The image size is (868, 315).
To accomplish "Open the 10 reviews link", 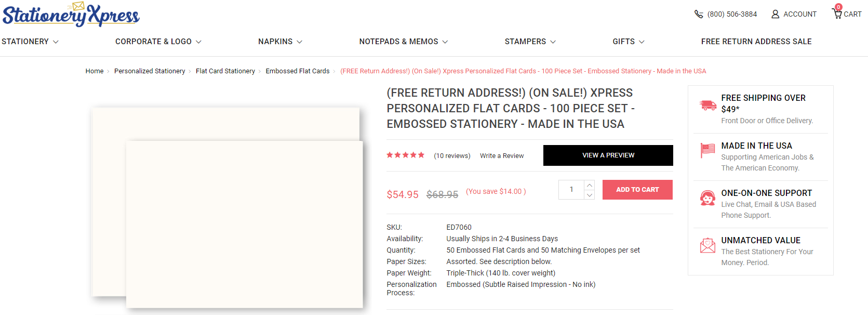I will (452, 155).
